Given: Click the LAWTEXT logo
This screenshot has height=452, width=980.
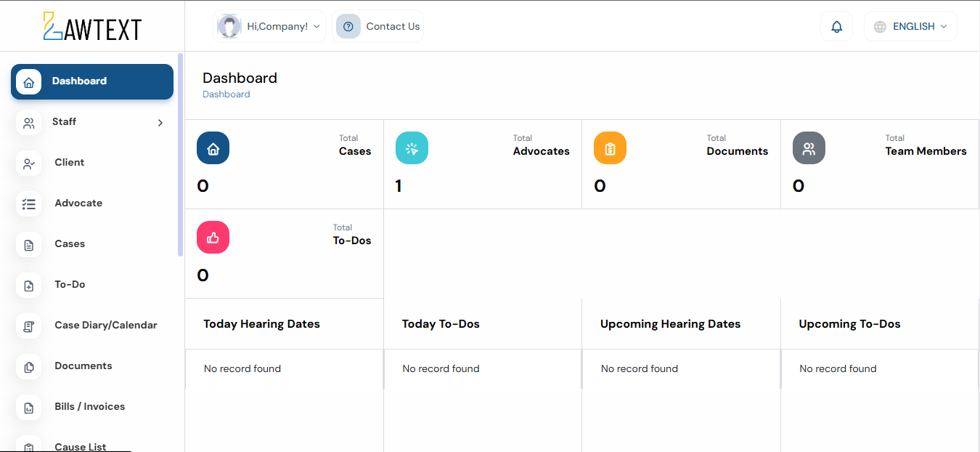Looking at the screenshot, I should [92, 27].
